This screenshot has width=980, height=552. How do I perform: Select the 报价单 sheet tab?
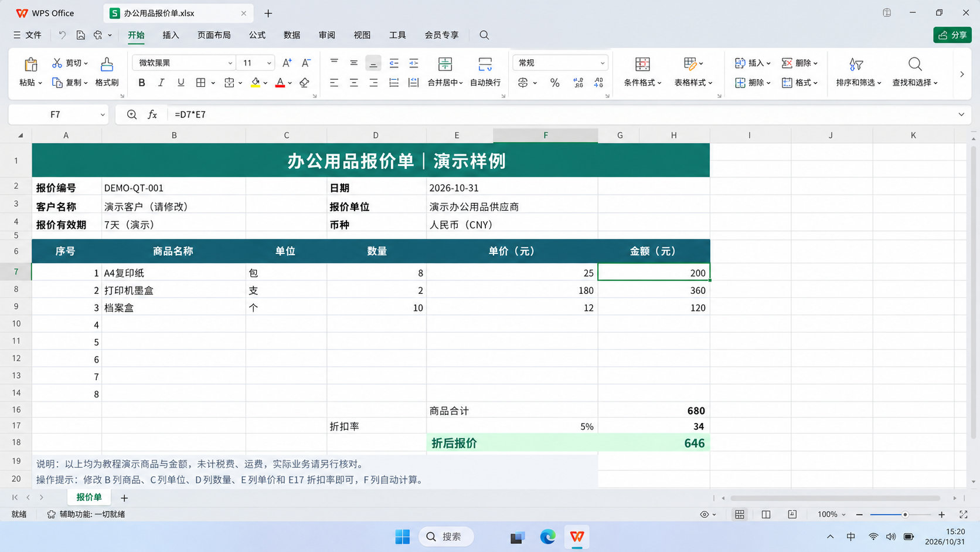(x=89, y=497)
